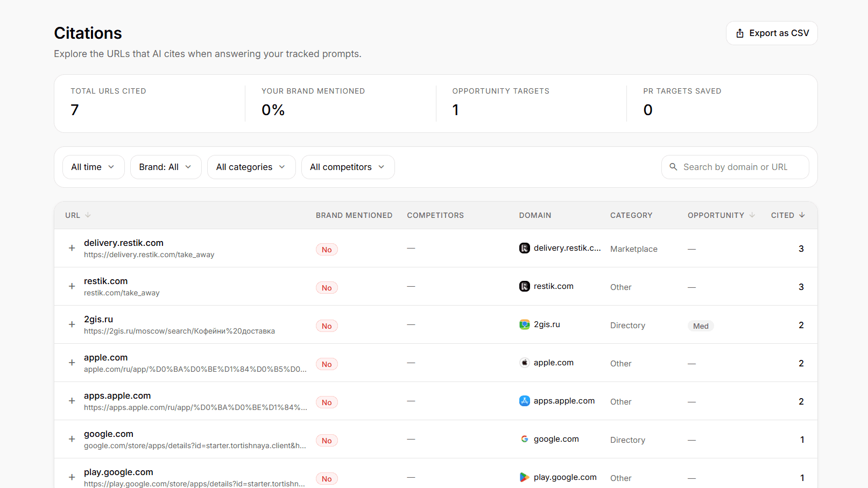Expand the apps.apple.com row
The image size is (868, 488).
[72, 401]
